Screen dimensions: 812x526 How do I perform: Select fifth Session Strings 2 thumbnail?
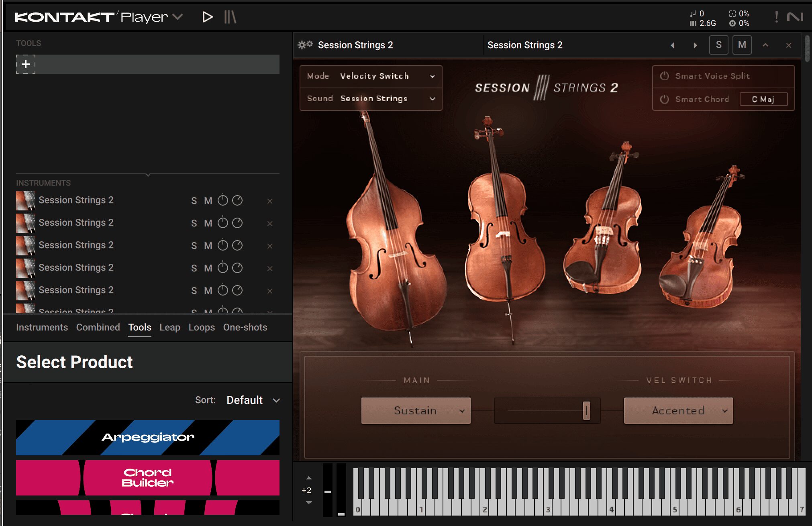(26, 291)
